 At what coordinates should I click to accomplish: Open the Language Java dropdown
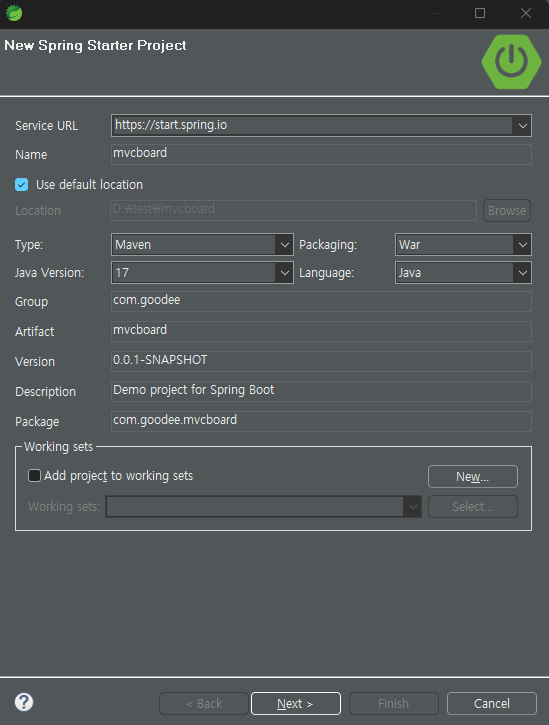click(522, 273)
